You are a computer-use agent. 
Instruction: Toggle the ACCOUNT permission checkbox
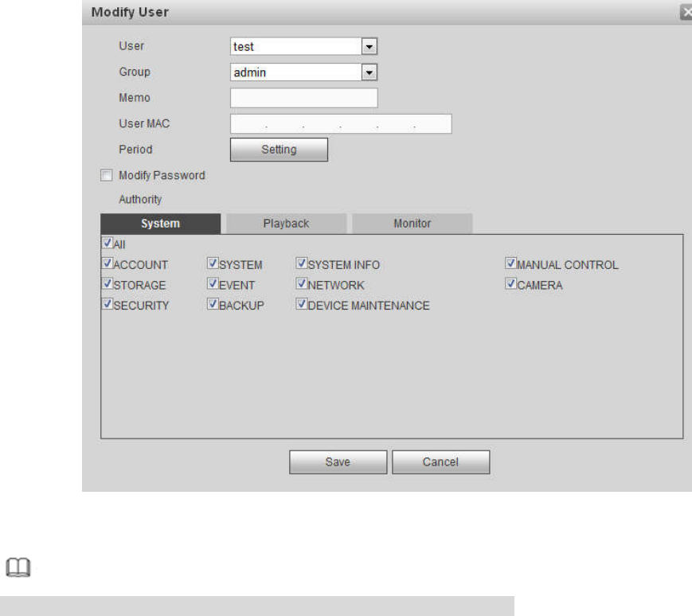108,263
